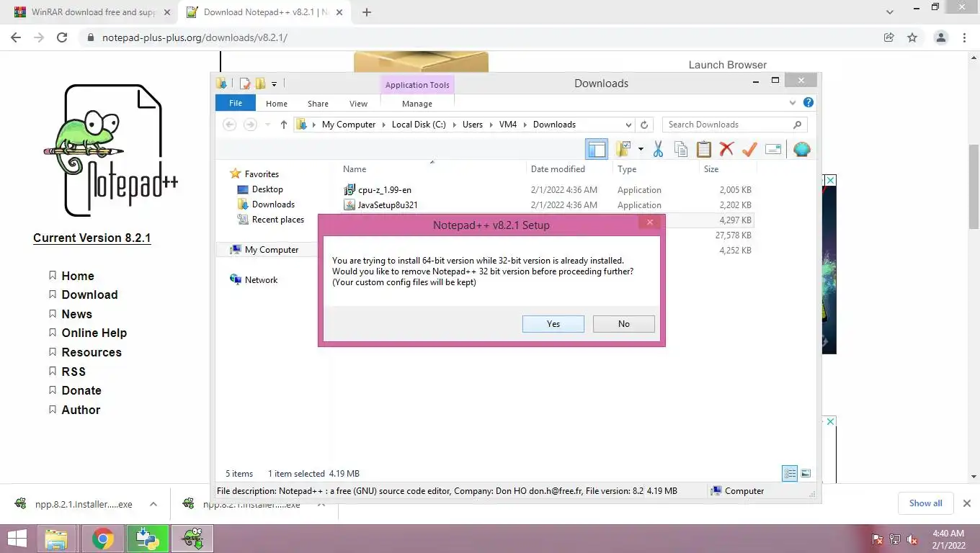Switch Explorer to large icons view
The width and height of the screenshot is (980, 553).
[806, 473]
